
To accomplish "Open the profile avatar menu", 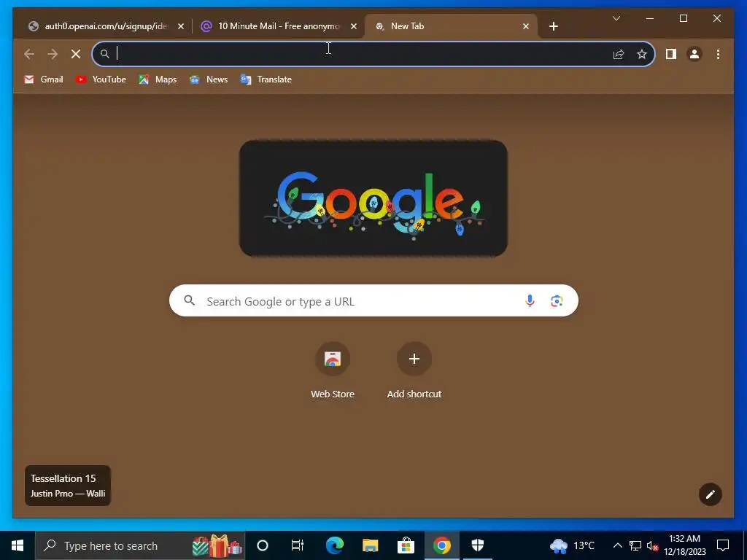I will point(694,54).
